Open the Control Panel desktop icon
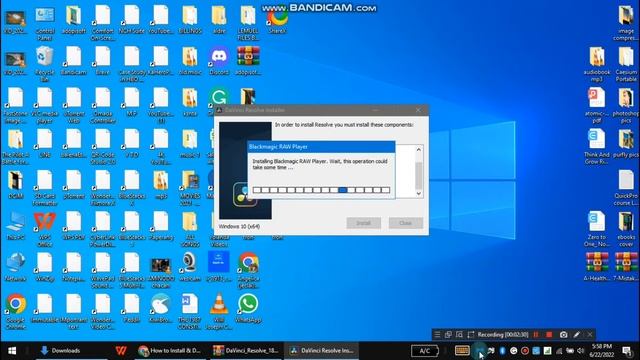The image size is (640, 360). [44, 23]
